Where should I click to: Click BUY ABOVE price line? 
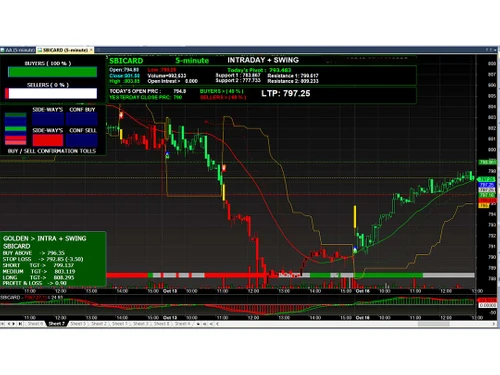pyautogui.click(x=34, y=253)
